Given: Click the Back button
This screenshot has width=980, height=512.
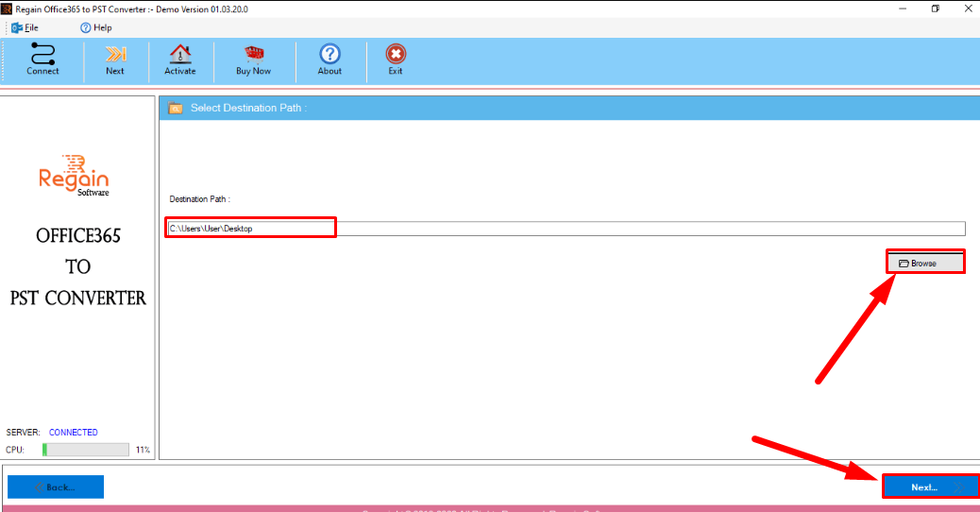Looking at the screenshot, I should click(56, 487).
